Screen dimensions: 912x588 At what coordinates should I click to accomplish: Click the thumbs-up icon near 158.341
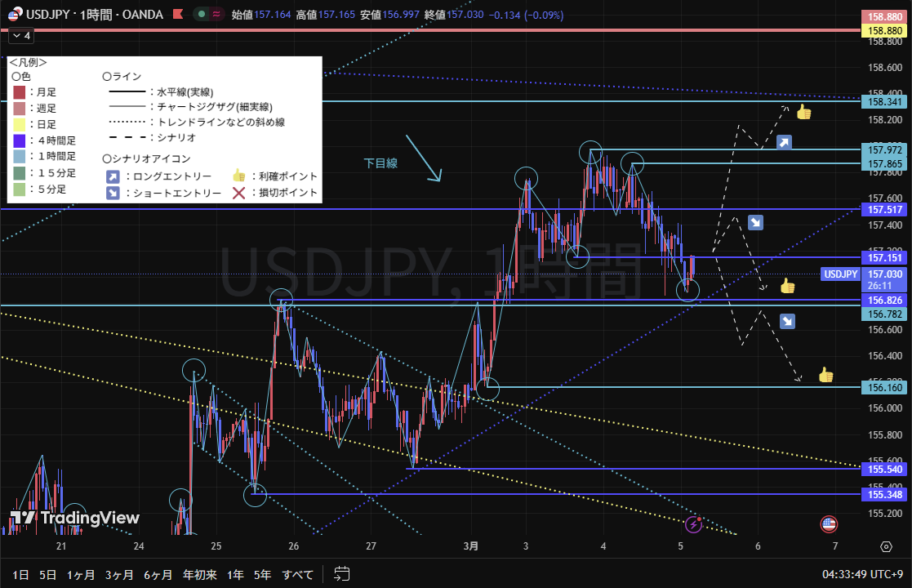point(803,113)
